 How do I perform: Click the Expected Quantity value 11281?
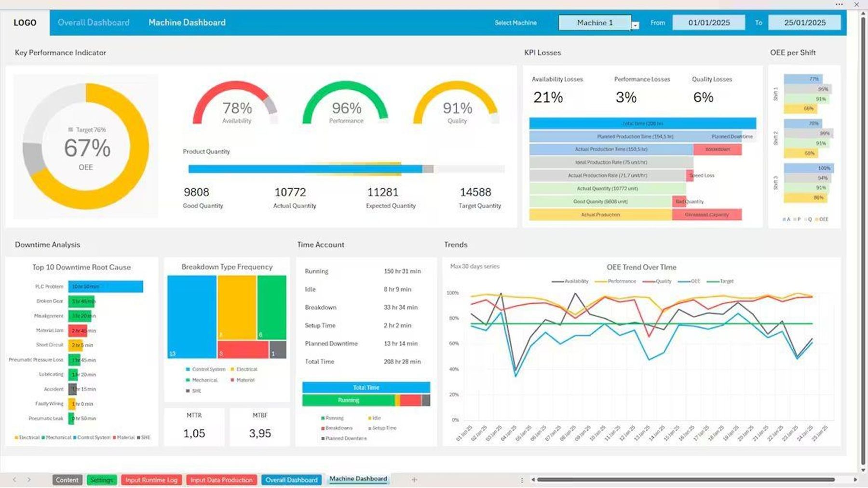383,192
